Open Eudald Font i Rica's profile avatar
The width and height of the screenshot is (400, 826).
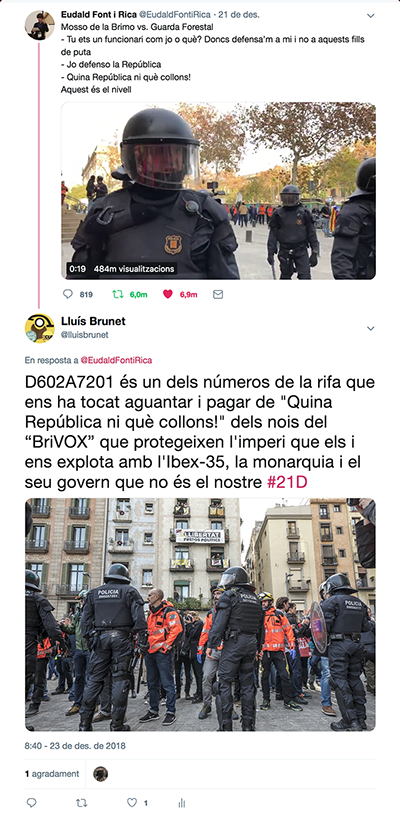(x=40, y=25)
